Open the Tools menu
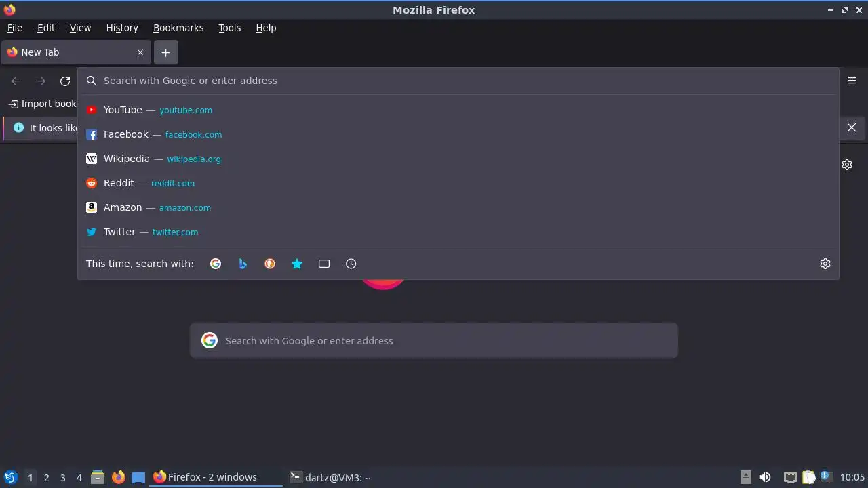868x488 pixels. [230, 28]
